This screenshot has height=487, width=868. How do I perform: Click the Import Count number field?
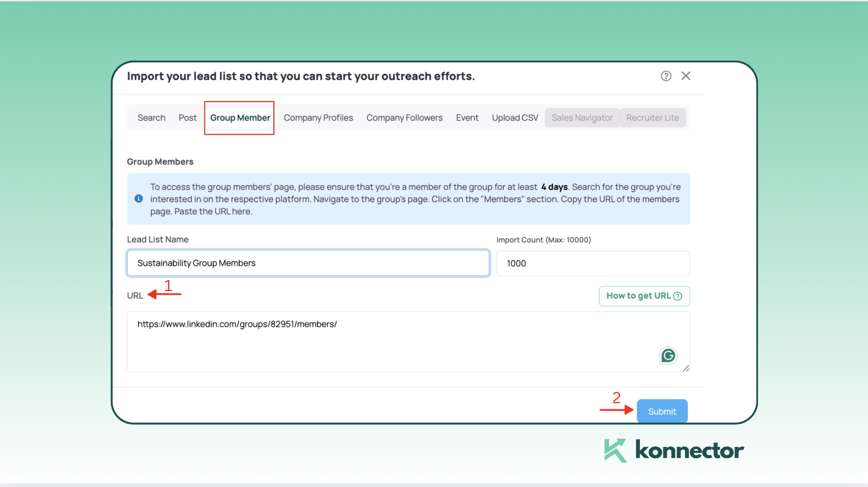pos(592,263)
